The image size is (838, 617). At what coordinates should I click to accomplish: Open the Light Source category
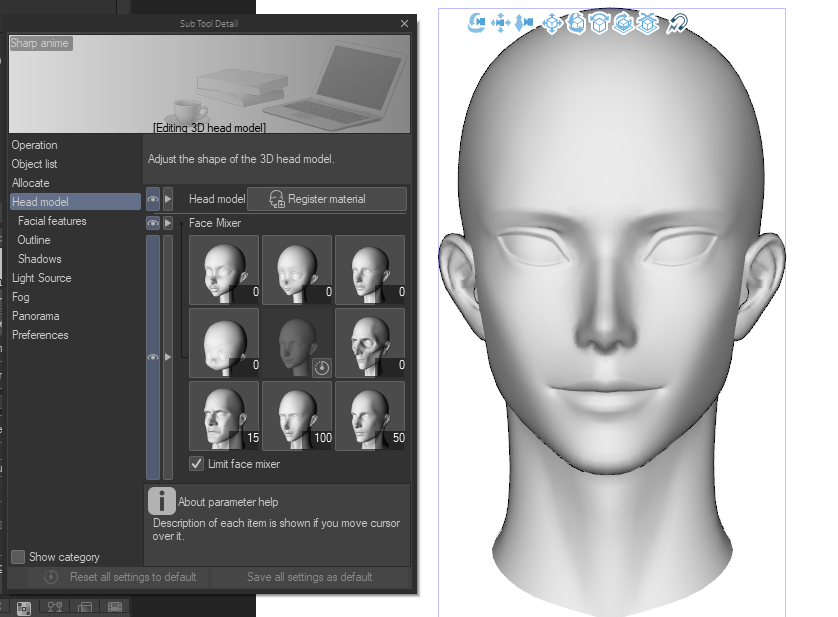click(x=75, y=278)
